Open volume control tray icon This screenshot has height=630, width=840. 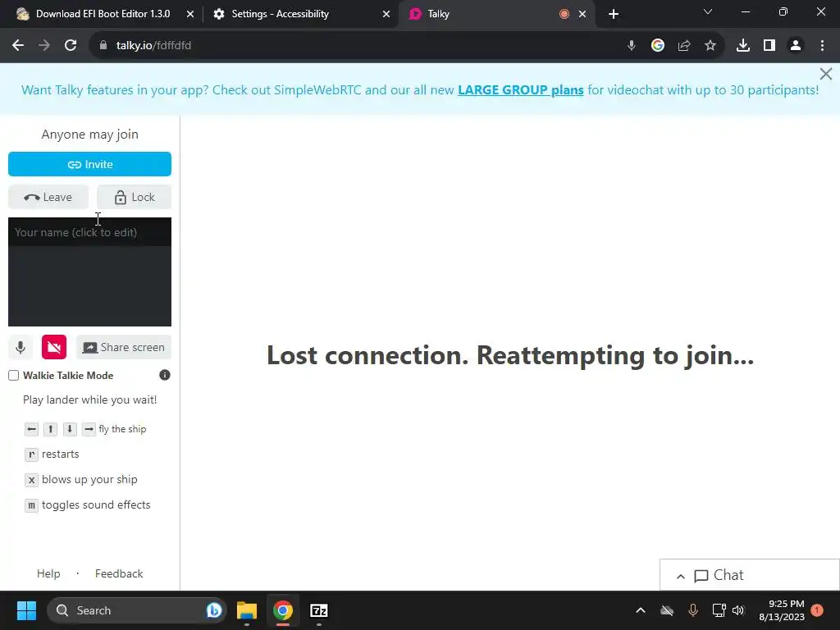pyautogui.click(x=738, y=610)
